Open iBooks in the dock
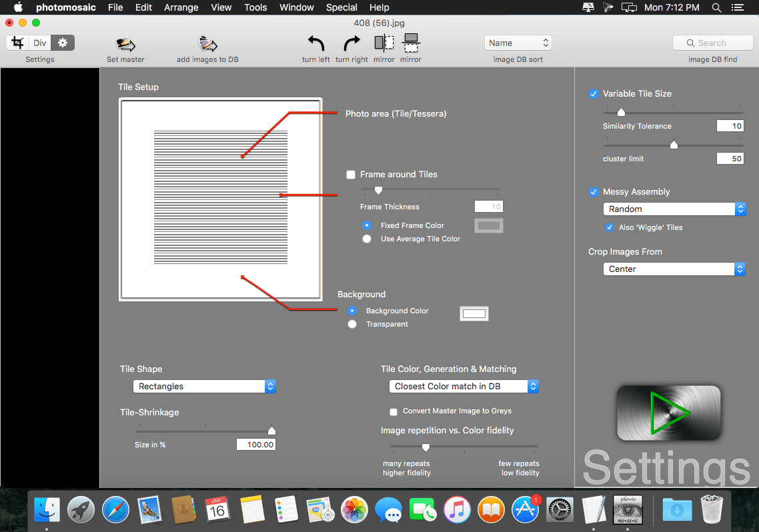The width and height of the screenshot is (759, 532). [x=492, y=510]
